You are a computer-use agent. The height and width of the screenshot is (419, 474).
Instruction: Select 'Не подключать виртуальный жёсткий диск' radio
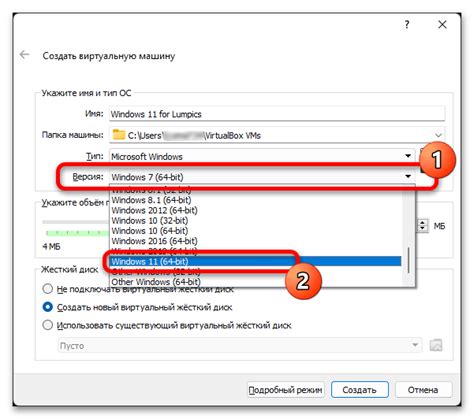[48, 289]
